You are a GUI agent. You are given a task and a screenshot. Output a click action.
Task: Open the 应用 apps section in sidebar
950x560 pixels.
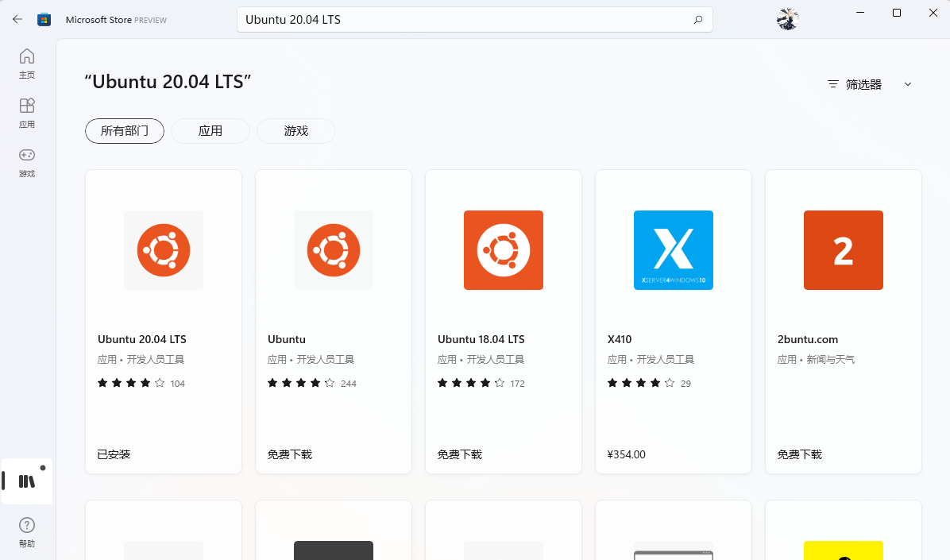27,113
